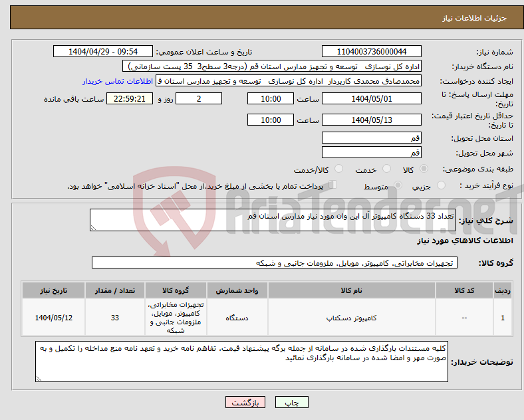Click the resize handle of buyer notes textarea
Viewport: 524px width, 420px height.
pyautogui.click(x=39, y=379)
